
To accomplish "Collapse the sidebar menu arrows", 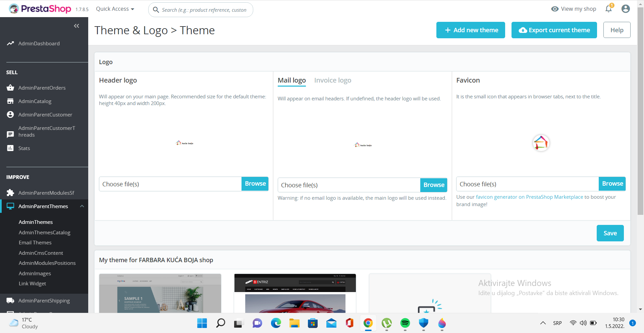I will point(76,26).
